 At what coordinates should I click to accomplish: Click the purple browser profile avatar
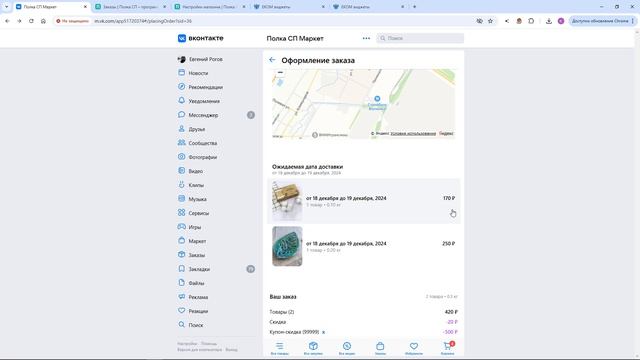coord(561,21)
